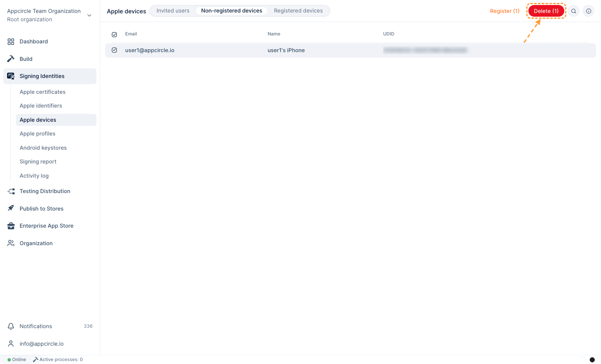This screenshot has width=601, height=364.
Task: Click the user1@appcircle.io email cell
Action: pyautogui.click(x=150, y=50)
